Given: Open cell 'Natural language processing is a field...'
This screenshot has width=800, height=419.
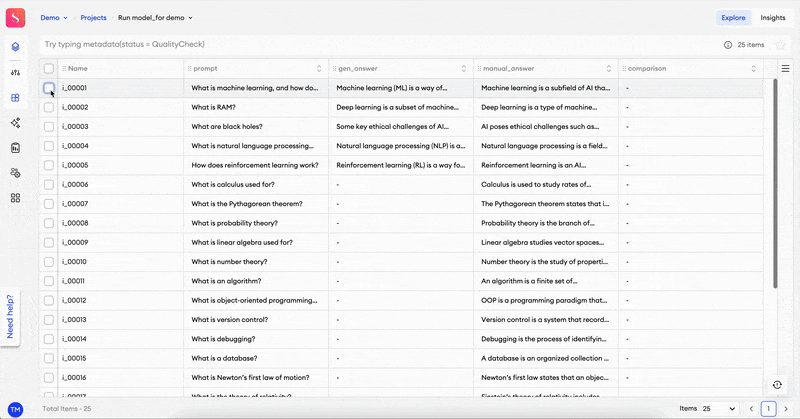Looking at the screenshot, I should pyautogui.click(x=546, y=146).
